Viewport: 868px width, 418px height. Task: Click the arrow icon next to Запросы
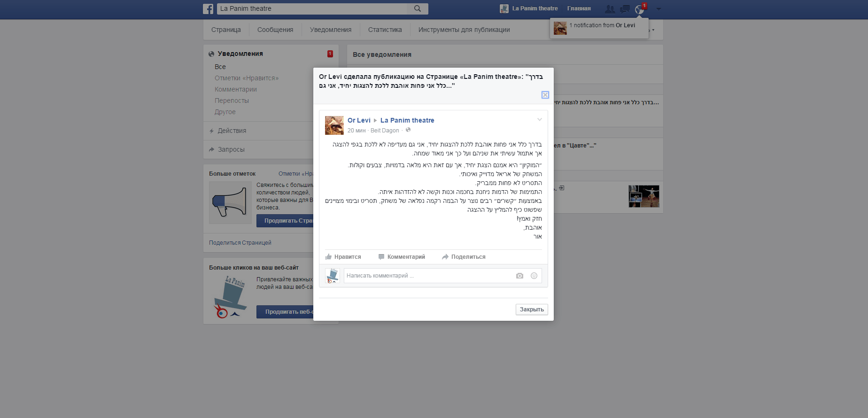pos(211,149)
